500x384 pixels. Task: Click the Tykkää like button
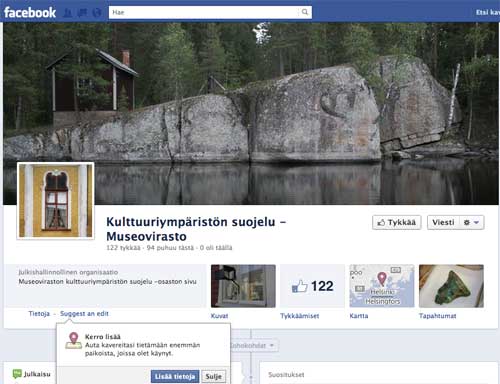pyautogui.click(x=397, y=222)
